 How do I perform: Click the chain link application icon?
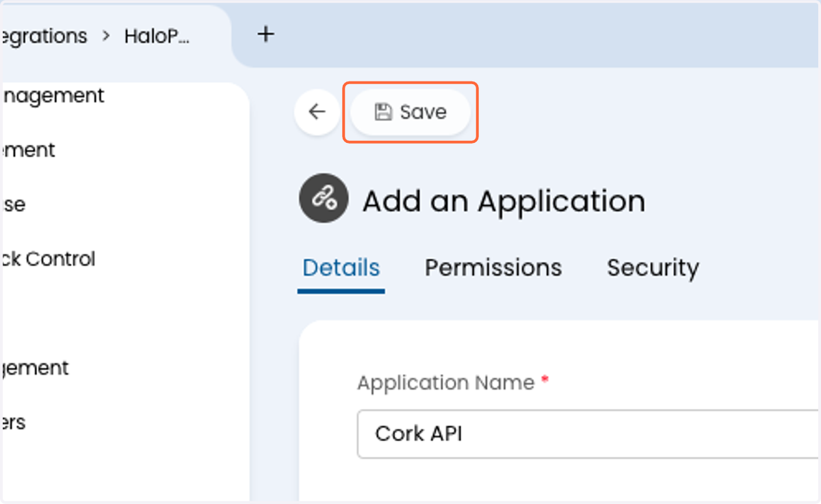(x=324, y=198)
